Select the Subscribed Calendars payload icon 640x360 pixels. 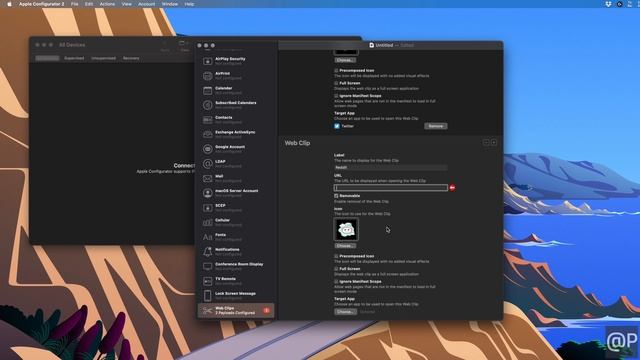(x=207, y=105)
